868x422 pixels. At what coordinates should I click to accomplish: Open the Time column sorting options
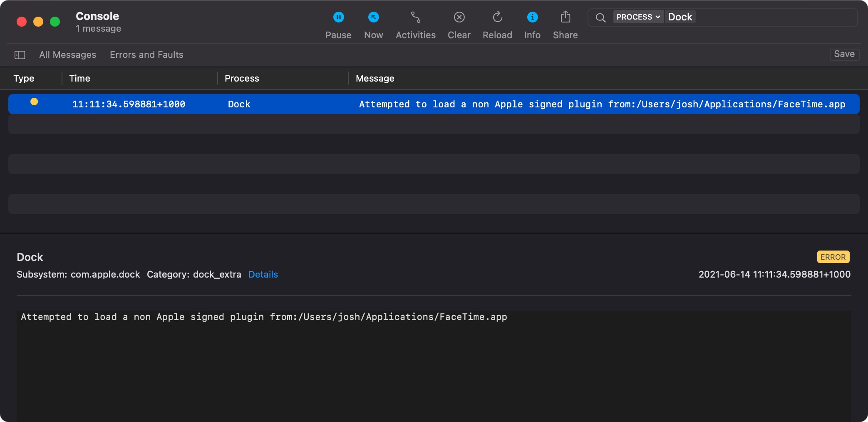pyautogui.click(x=79, y=78)
